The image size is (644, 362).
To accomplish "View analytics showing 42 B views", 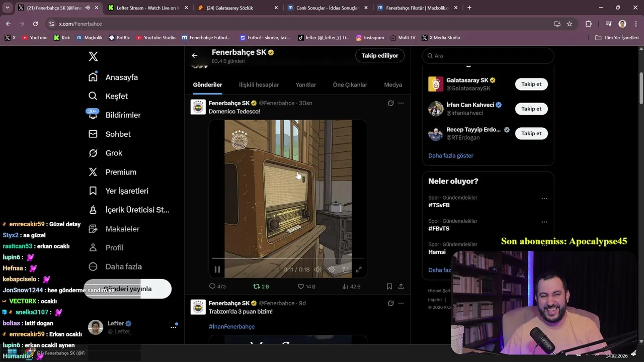I will point(351,287).
